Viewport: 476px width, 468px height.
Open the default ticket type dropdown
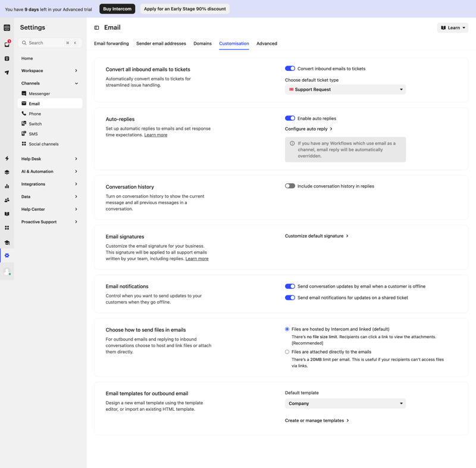pos(345,89)
